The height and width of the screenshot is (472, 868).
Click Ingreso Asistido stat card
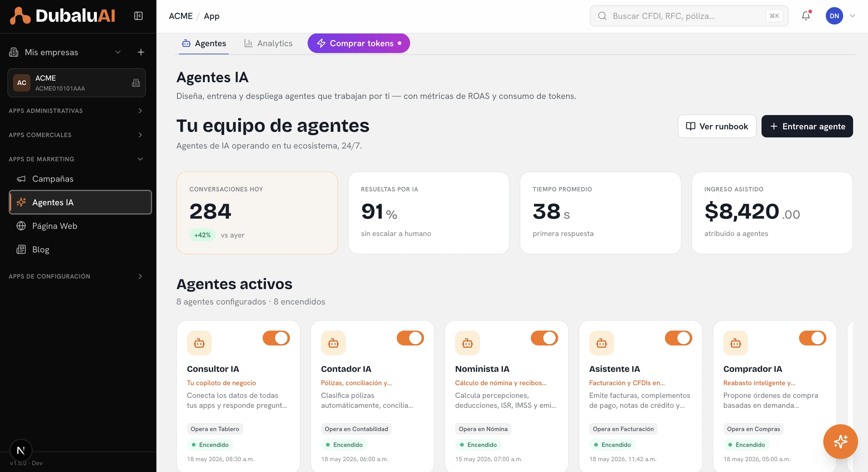[772, 213]
